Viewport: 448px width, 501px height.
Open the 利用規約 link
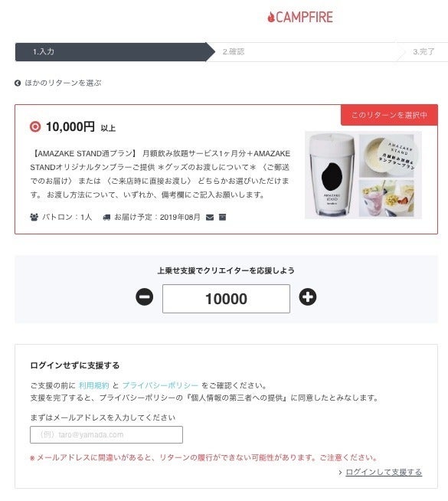click(94, 385)
